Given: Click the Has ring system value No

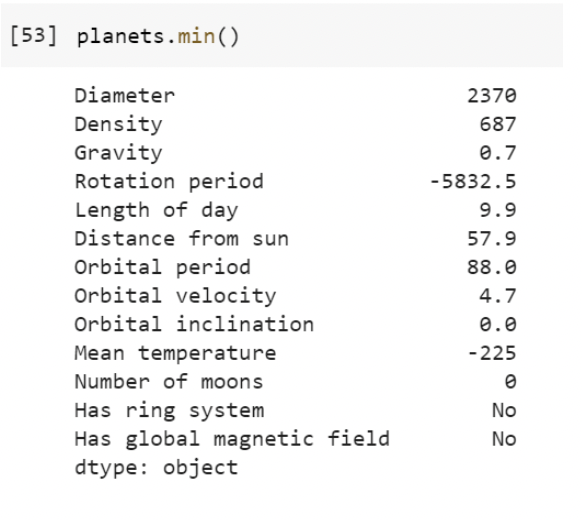Looking at the screenshot, I should [x=504, y=411].
